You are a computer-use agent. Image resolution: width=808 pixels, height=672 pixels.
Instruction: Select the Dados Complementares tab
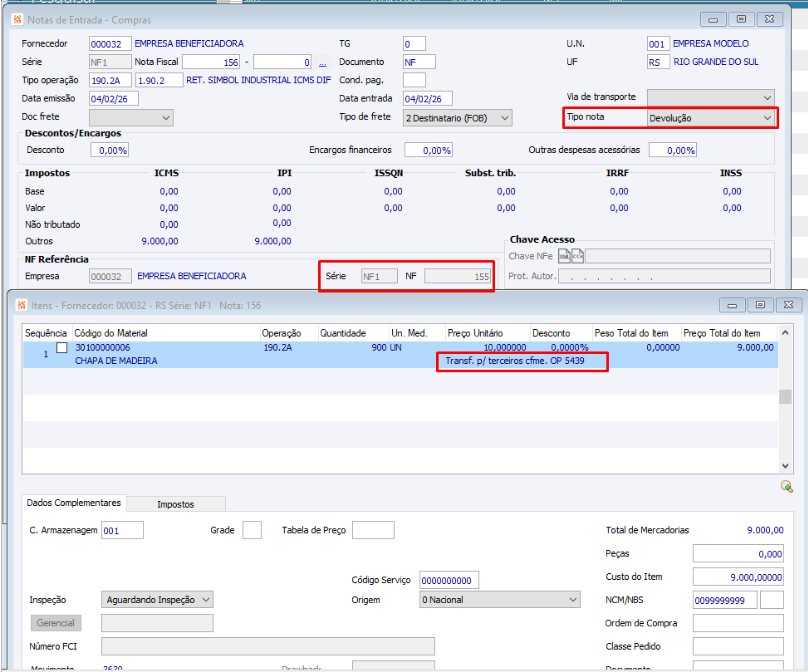[x=75, y=504]
